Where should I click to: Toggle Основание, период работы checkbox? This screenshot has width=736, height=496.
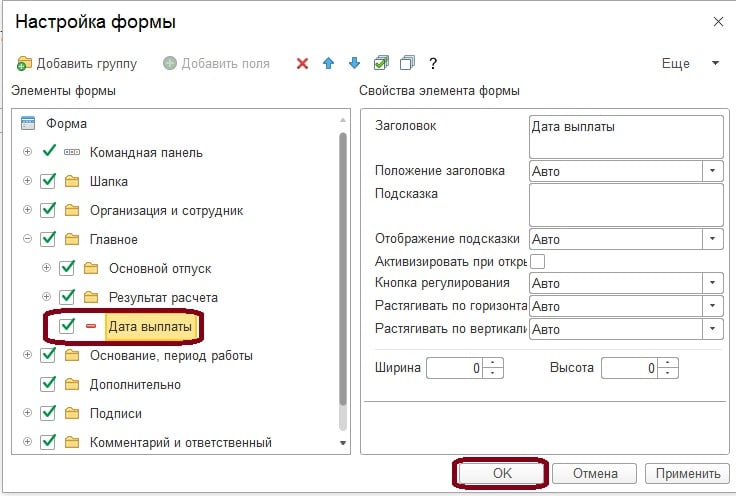pos(48,355)
